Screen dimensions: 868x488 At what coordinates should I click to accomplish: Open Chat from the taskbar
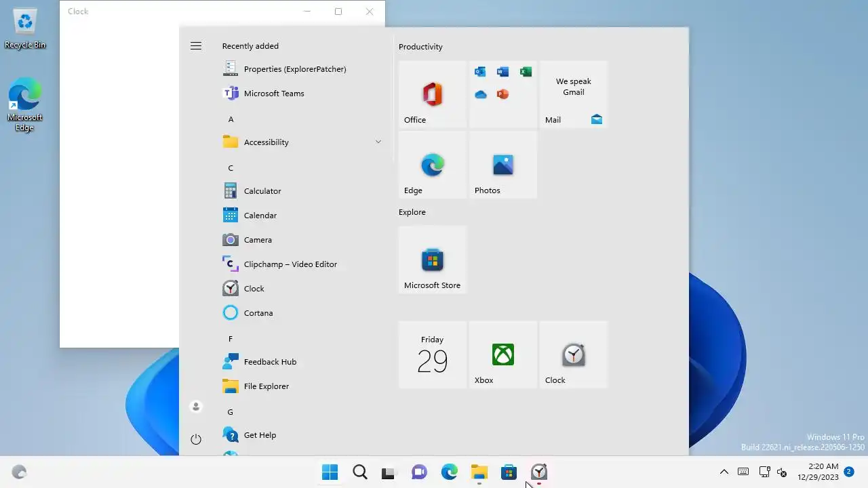(419, 472)
